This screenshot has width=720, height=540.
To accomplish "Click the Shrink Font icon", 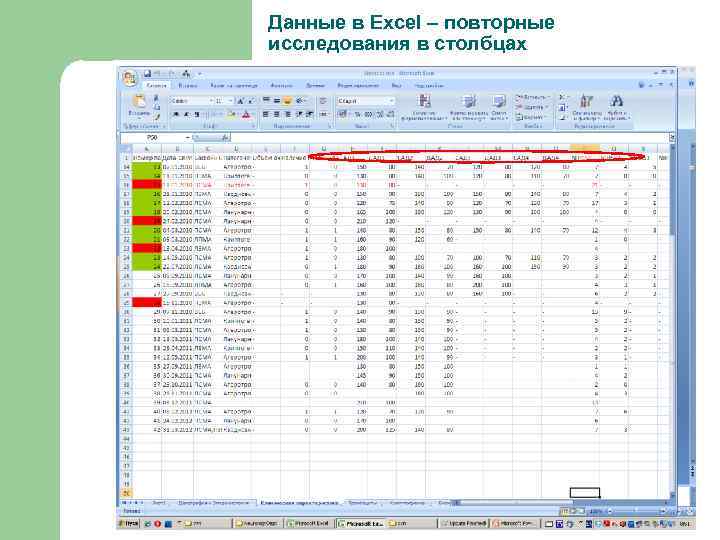I will click(251, 101).
